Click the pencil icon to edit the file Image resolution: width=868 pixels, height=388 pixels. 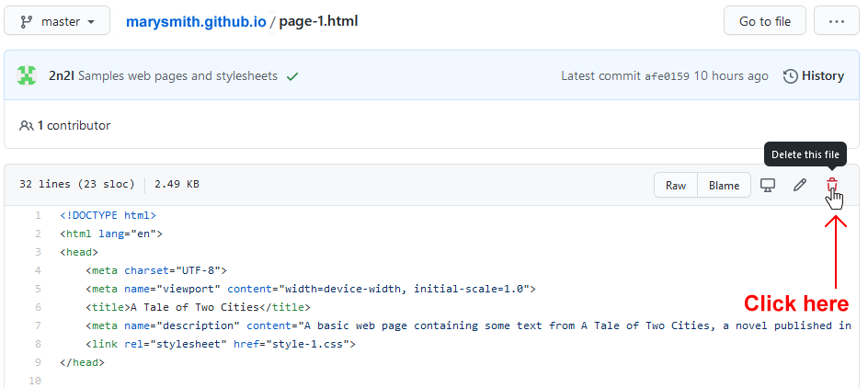coord(800,186)
